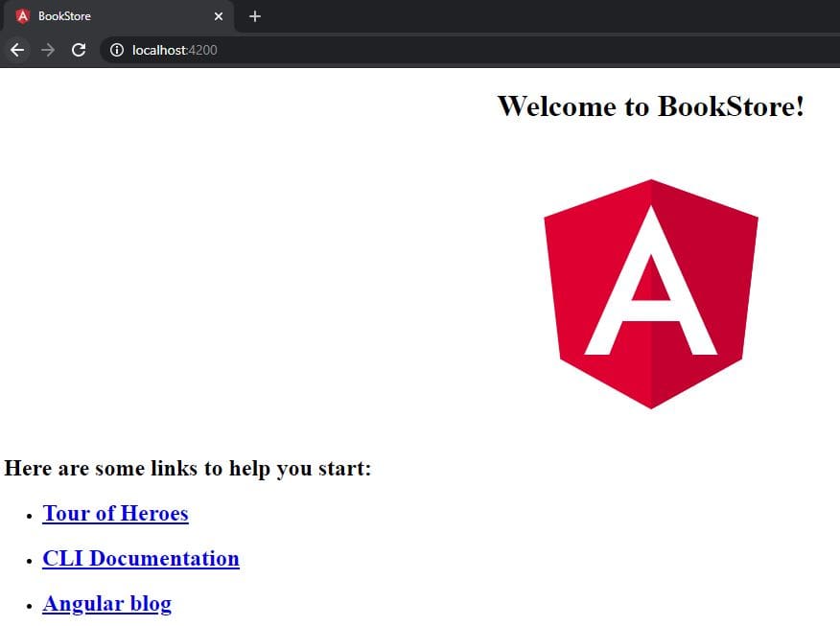Click the browser forward arrow
The height and width of the screenshot is (626, 840).
coord(48,50)
